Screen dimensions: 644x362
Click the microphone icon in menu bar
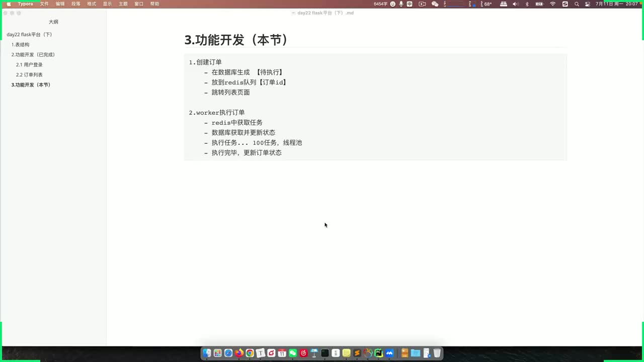401,4
